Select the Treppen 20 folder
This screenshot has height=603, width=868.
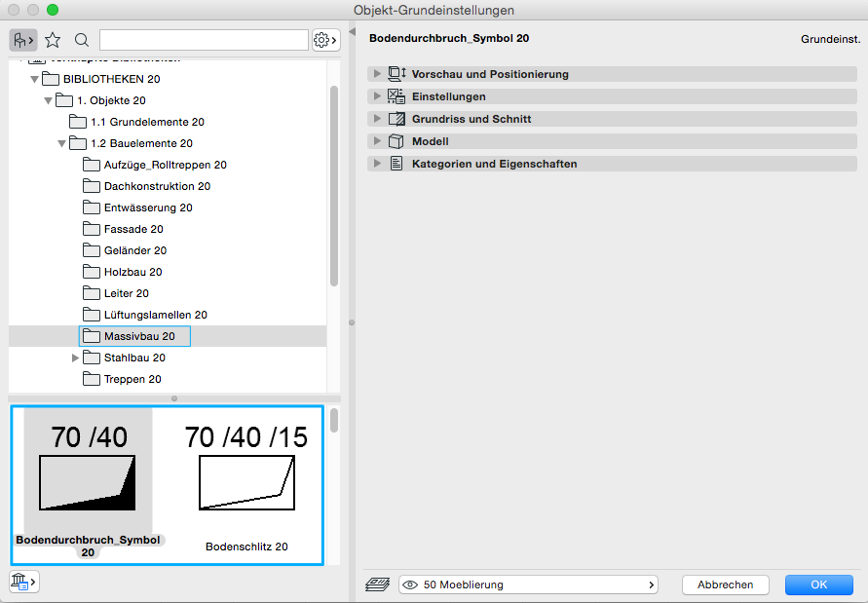tap(132, 379)
